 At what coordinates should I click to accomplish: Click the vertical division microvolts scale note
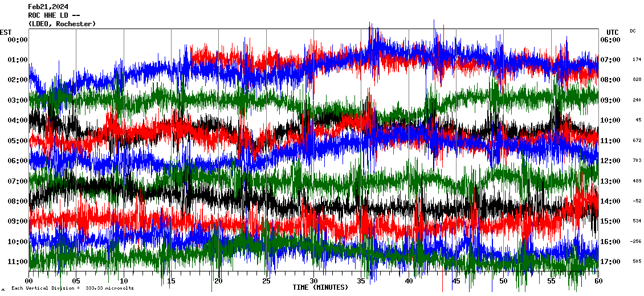[72, 288]
